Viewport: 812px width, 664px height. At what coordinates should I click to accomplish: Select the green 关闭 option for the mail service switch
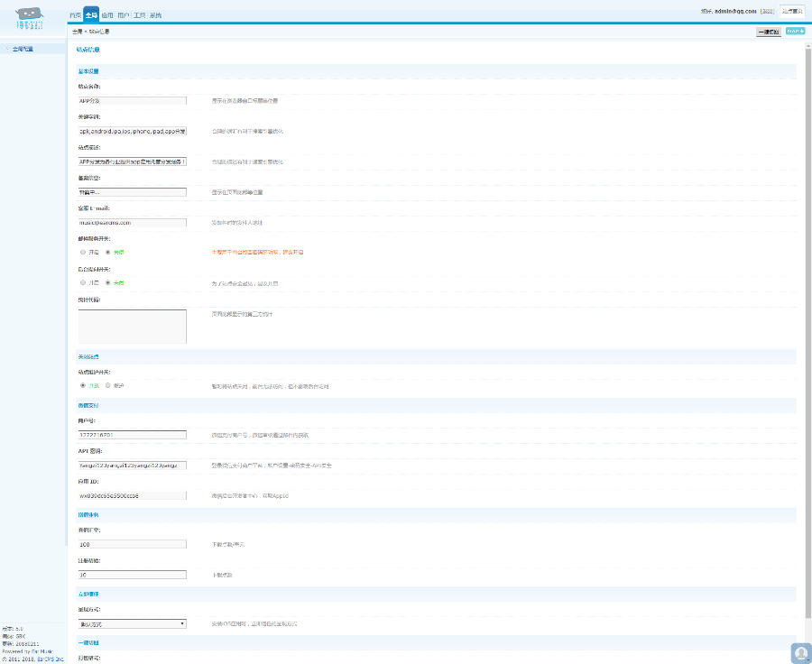(107, 253)
